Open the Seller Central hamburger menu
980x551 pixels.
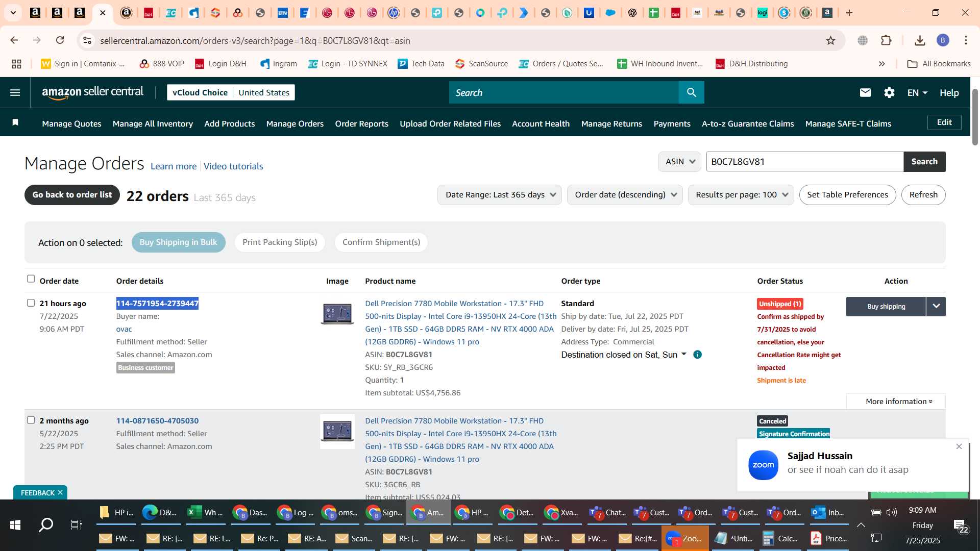[15, 92]
